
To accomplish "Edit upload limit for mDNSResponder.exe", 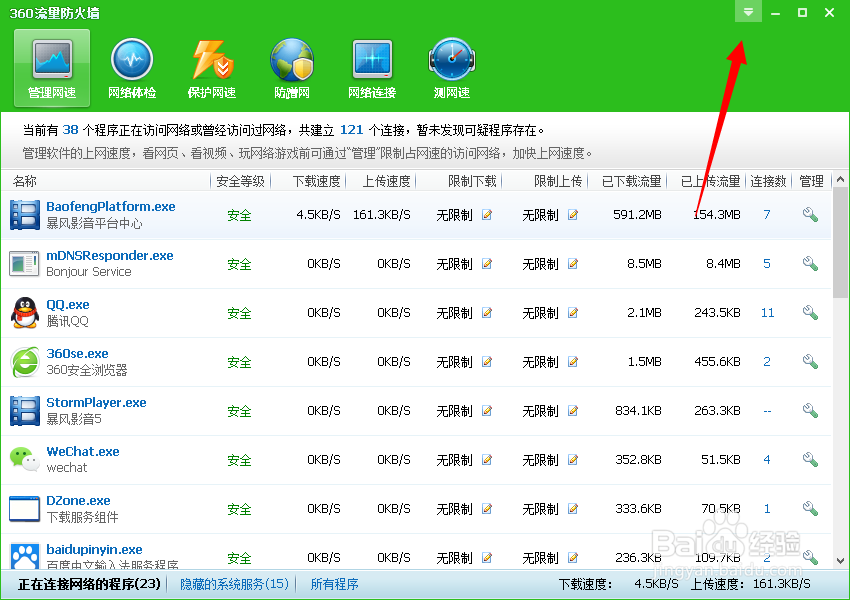I will pos(572,264).
